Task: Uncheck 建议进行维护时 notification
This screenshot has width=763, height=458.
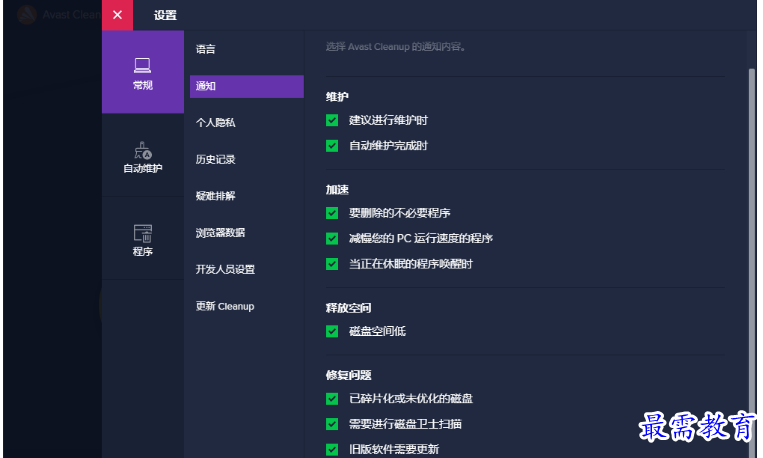Action: pyautogui.click(x=332, y=120)
